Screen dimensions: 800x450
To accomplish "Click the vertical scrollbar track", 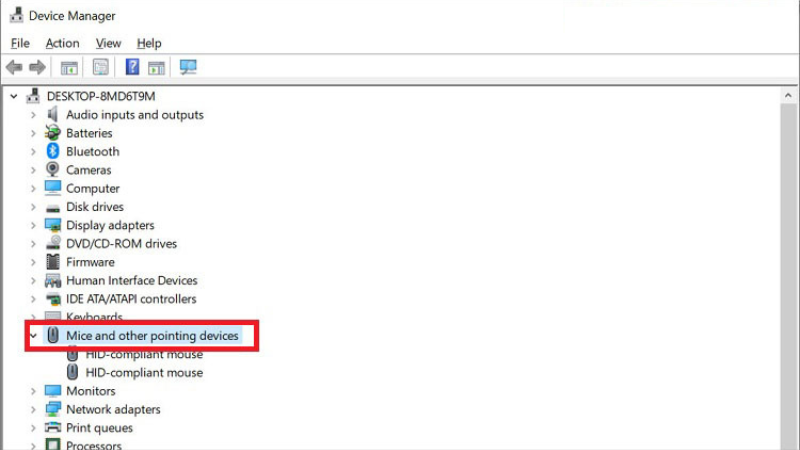I will pos(788,277).
